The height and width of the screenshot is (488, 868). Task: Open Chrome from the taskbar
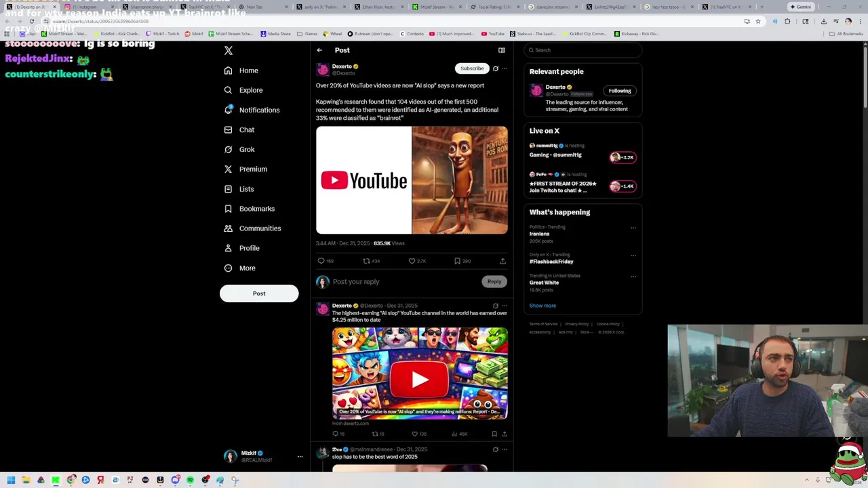(x=71, y=480)
